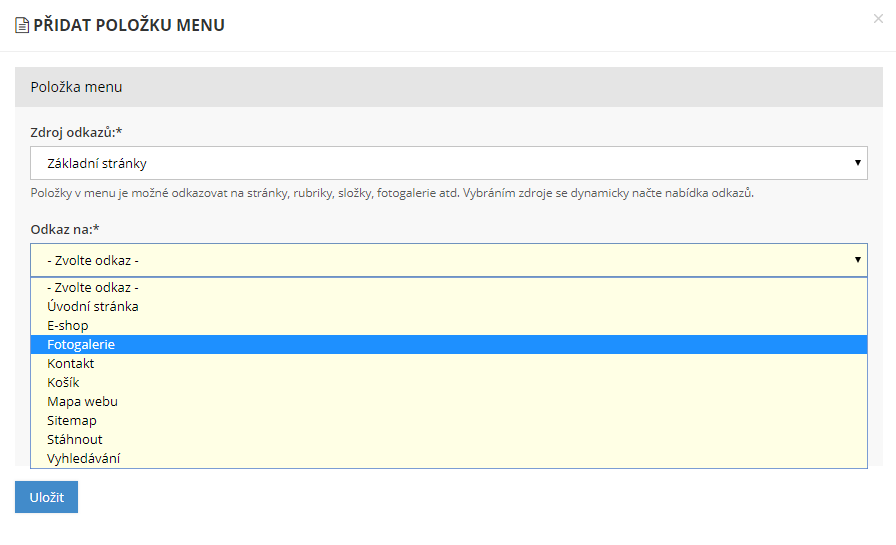This screenshot has width=896, height=545.
Task: Choose Mapa webu in the list
Action: 82,401
